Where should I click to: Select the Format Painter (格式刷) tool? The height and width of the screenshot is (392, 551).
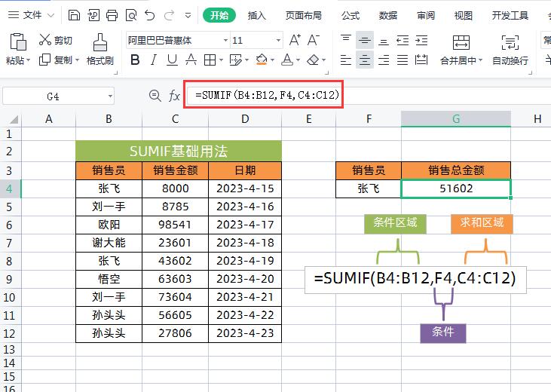coord(99,49)
